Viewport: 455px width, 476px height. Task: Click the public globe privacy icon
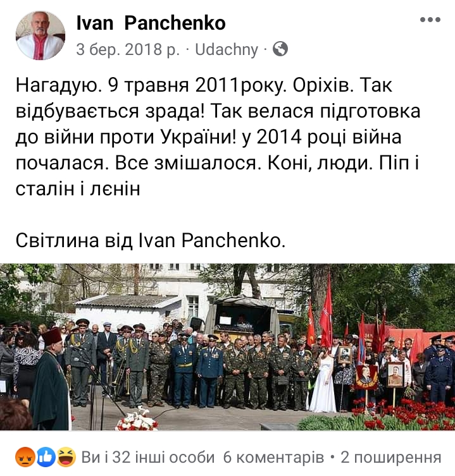click(x=280, y=49)
